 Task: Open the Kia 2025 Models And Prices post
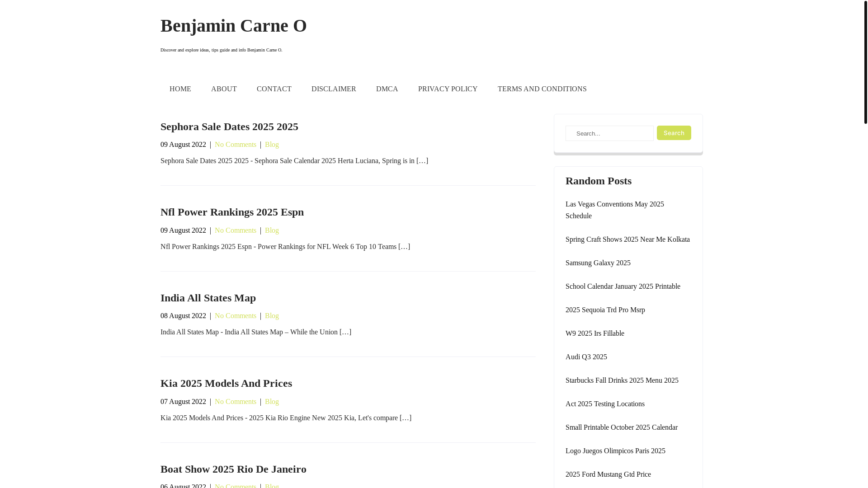pyautogui.click(x=226, y=383)
